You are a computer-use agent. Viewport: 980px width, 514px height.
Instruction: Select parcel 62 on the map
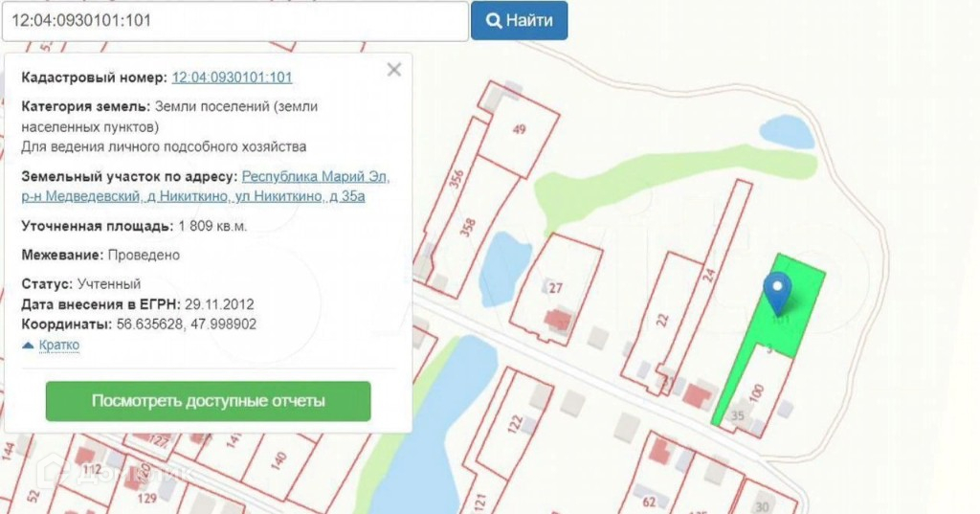click(x=650, y=502)
